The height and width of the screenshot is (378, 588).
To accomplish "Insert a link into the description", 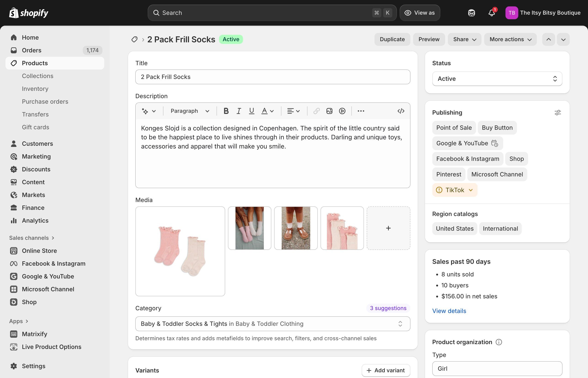I will click(x=316, y=111).
